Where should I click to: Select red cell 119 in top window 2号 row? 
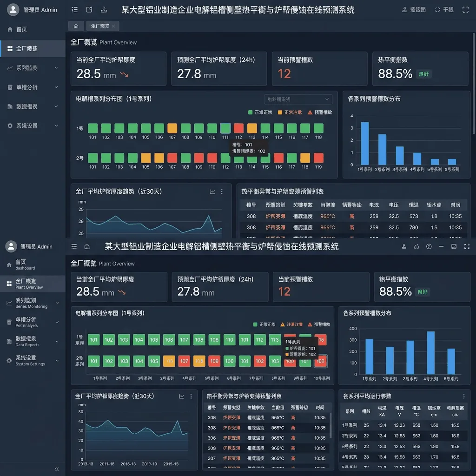coord(318,158)
